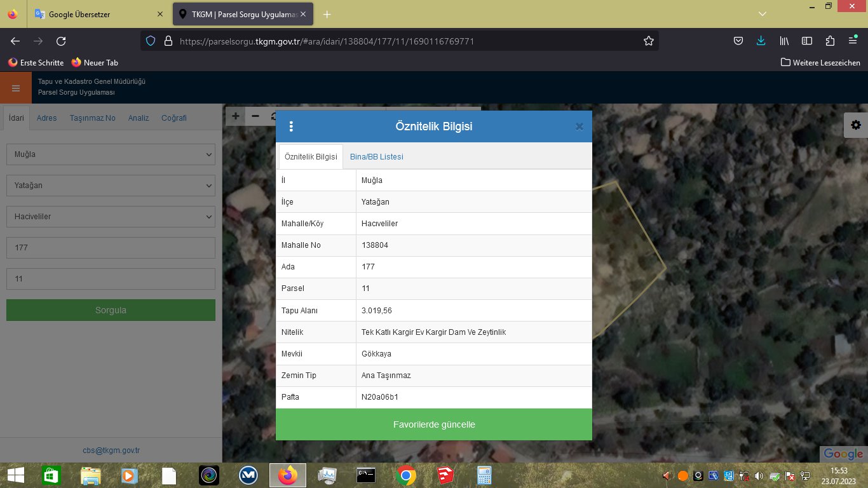868x488 pixels.
Task: Select the Taşınmaz No search tab
Action: [x=92, y=118]
